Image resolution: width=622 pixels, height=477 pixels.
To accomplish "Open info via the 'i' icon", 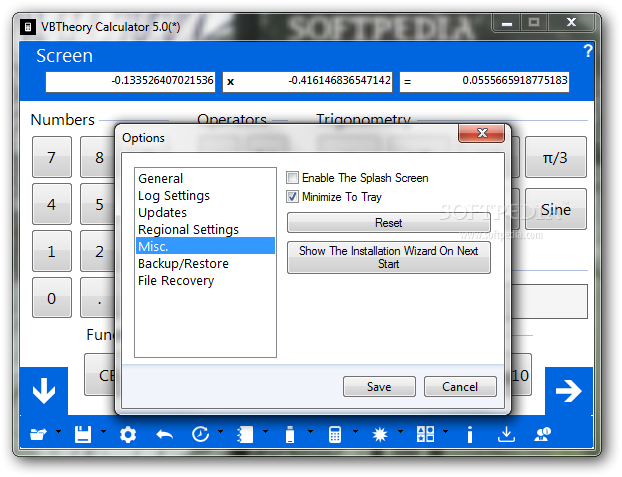I will [x=470, y=434].
